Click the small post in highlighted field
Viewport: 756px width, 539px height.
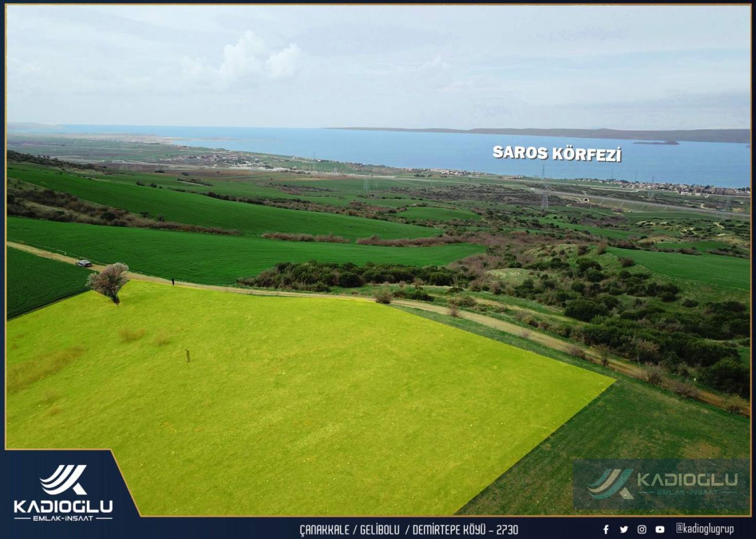pyautogui.click(x=188, y=355)
